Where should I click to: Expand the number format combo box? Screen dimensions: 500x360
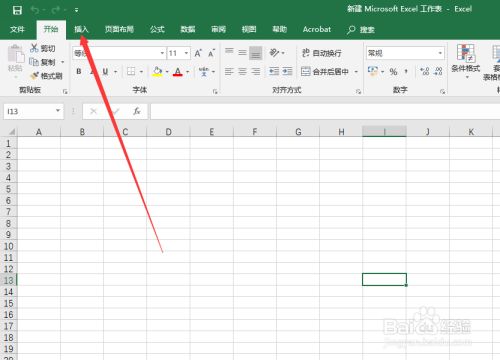point(440,53)
